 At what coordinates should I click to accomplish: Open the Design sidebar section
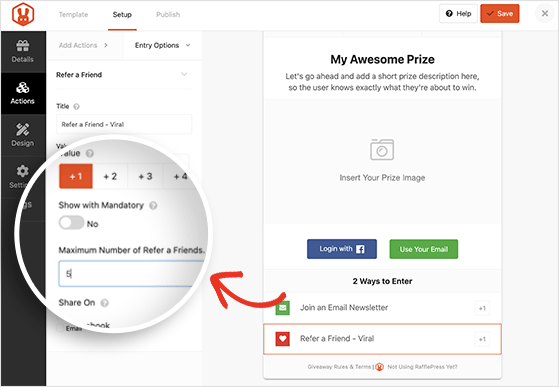click(22, 135)
